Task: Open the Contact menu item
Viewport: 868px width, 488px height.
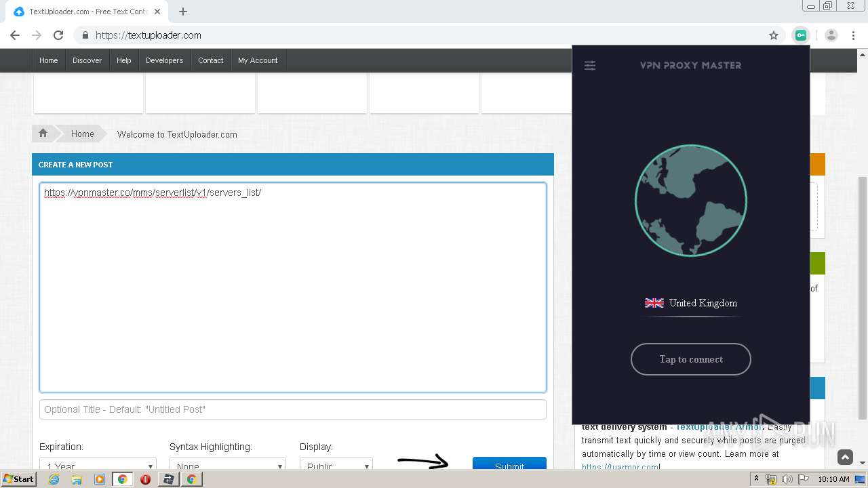Action: [211, 60]
